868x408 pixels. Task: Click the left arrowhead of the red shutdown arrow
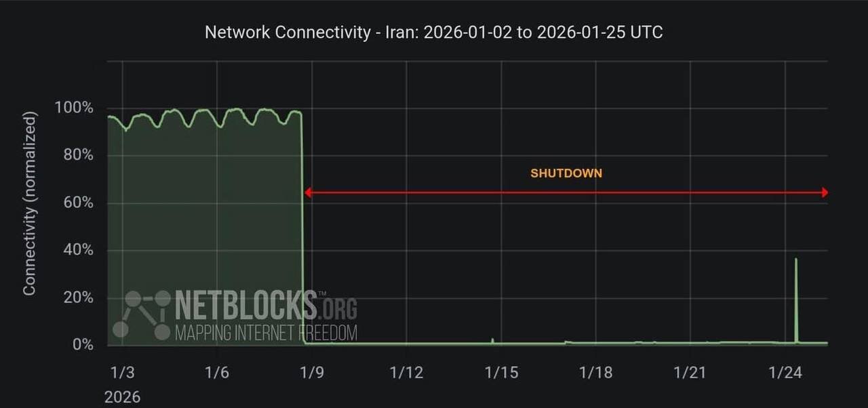click(307, 193)
